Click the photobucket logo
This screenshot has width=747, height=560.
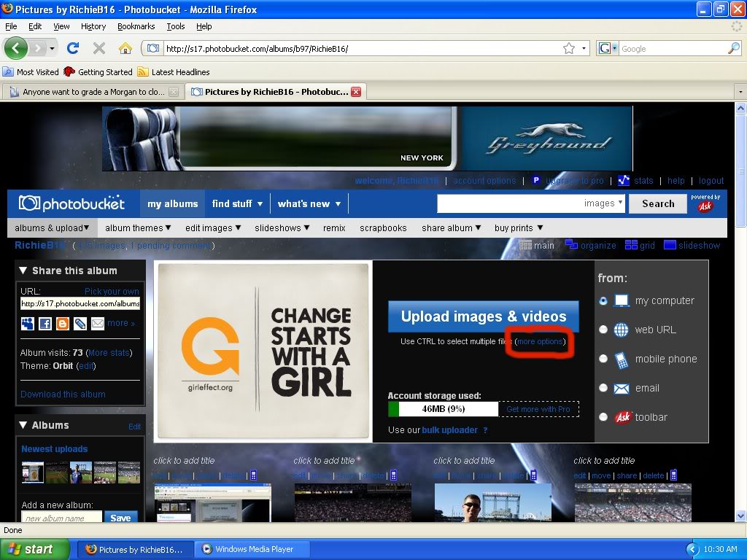point(72,203)
